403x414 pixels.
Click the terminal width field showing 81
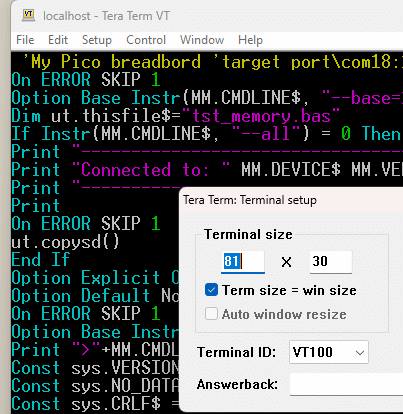pyautogui.click(x=243, y=261)
